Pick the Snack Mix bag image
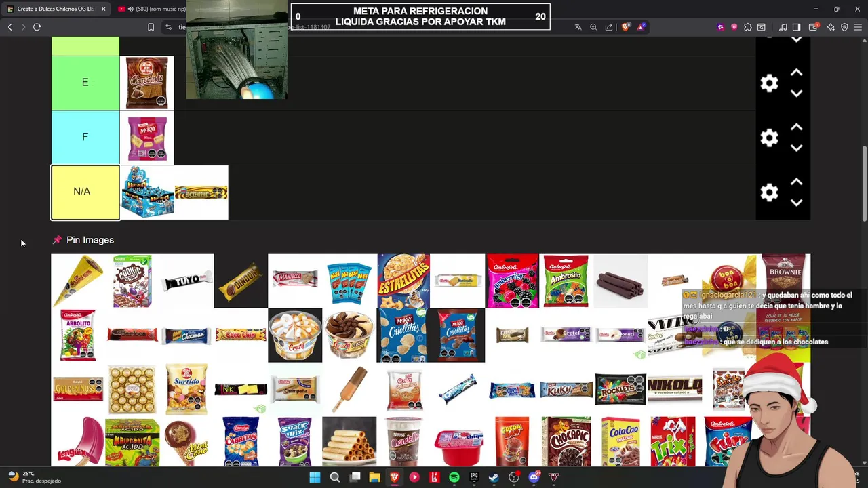The image size is (868, 488). (295, 441)
